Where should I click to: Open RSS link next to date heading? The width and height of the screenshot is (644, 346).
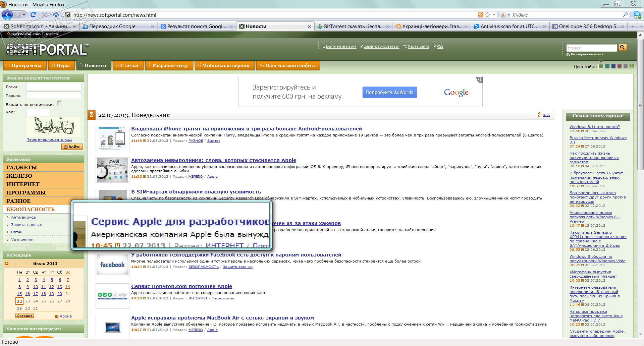546,115
